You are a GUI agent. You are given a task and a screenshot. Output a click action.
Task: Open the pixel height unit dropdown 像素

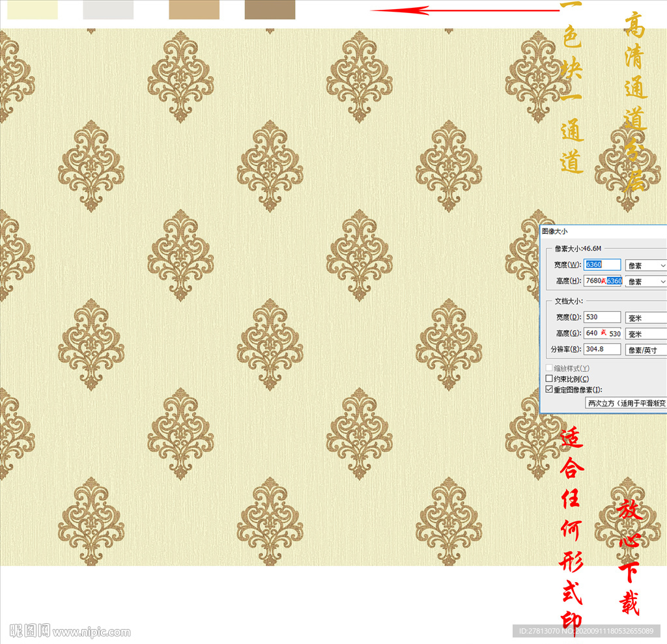(646, 281)
